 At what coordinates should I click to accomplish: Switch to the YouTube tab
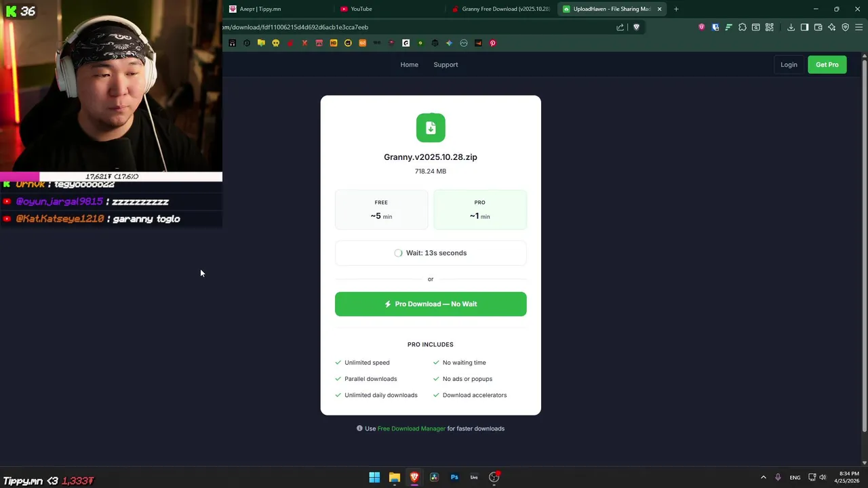tap(390, 9)
